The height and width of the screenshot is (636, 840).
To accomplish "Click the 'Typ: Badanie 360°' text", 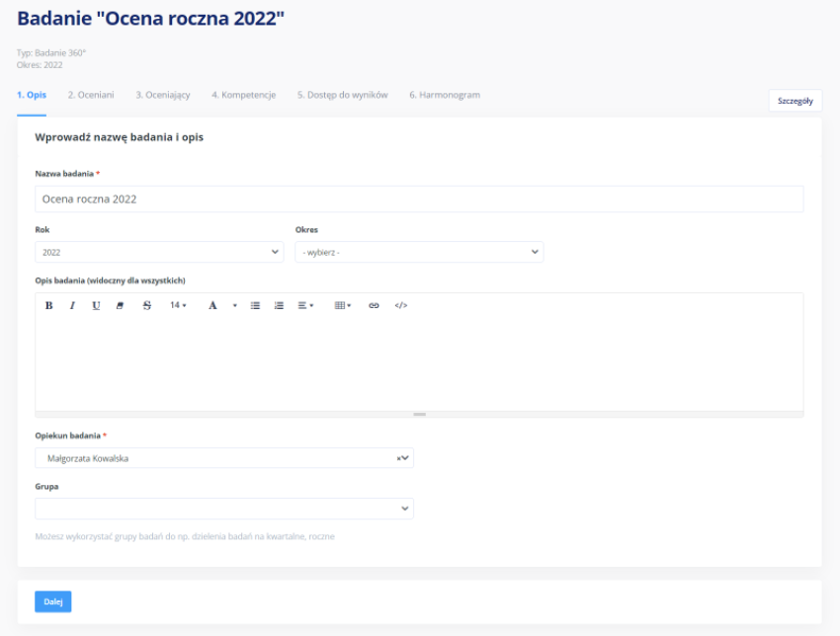I will pos(51,53).
